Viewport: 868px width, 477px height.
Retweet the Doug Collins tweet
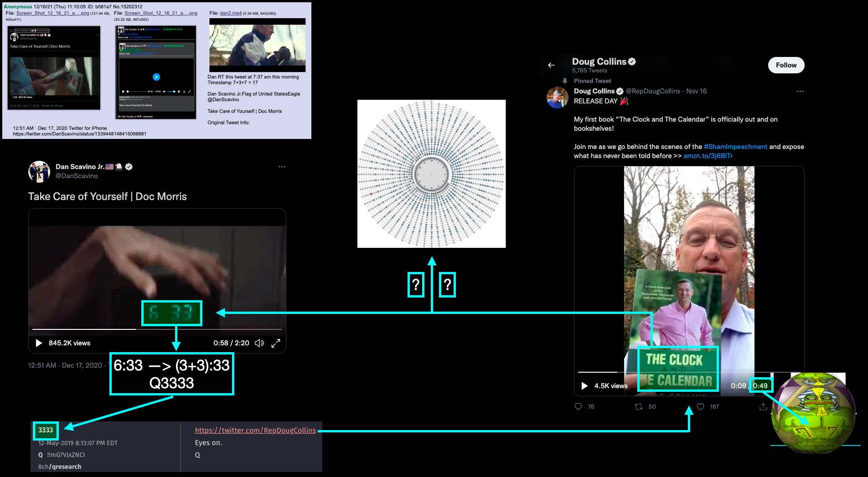(x=639, y=406)
